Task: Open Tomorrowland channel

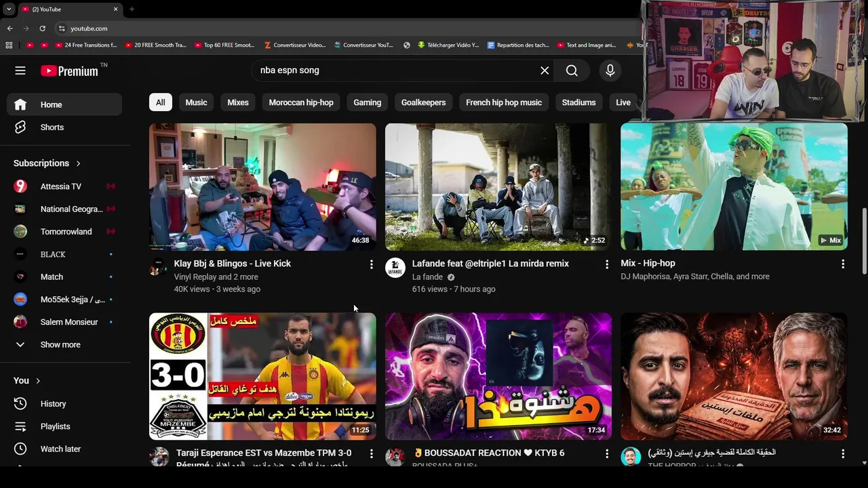Action: (x=64, y=232)
